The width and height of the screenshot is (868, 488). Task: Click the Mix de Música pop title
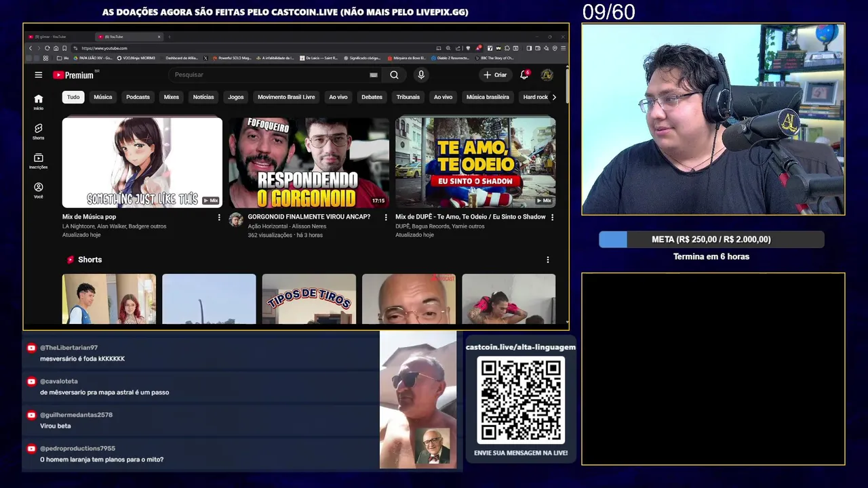(x=90, y=217)
